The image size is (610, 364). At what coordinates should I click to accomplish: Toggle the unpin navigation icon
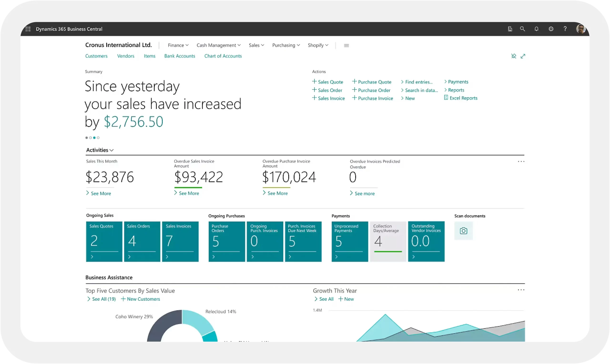tap(513, 56)
